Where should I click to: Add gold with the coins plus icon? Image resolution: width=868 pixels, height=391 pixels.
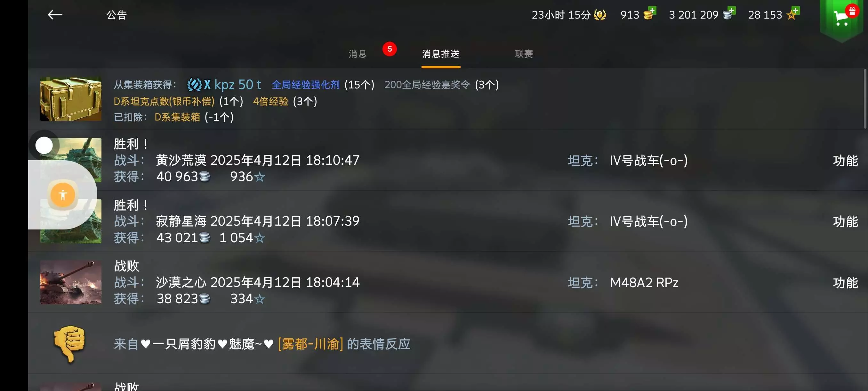tap(649, 14)
